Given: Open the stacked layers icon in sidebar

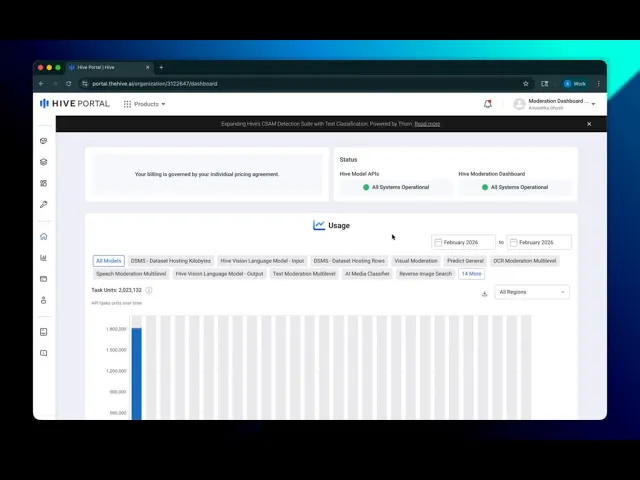Looking at the screenshot, I should click(44, 162).
